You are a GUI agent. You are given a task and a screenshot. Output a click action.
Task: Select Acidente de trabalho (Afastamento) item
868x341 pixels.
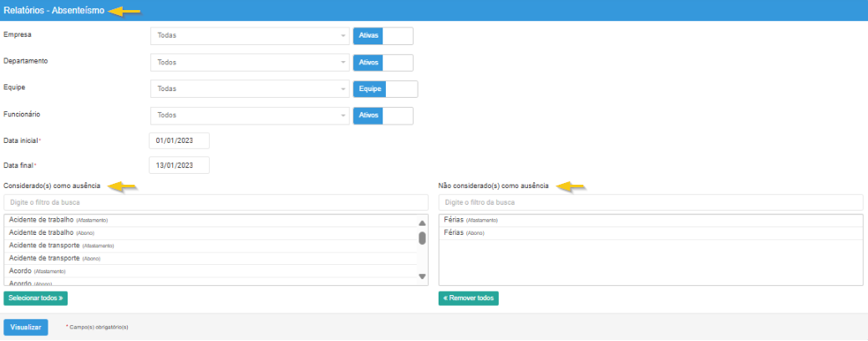coord(58,220)
